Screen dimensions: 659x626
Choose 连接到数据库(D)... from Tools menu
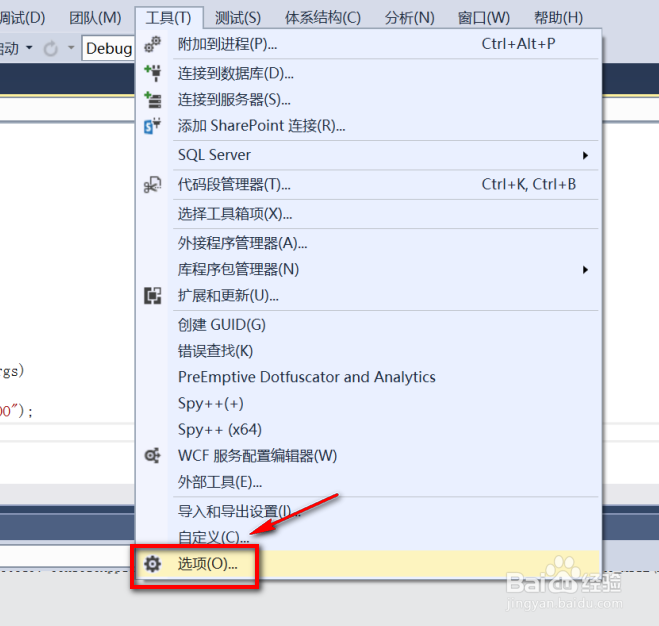click(369, 74)
